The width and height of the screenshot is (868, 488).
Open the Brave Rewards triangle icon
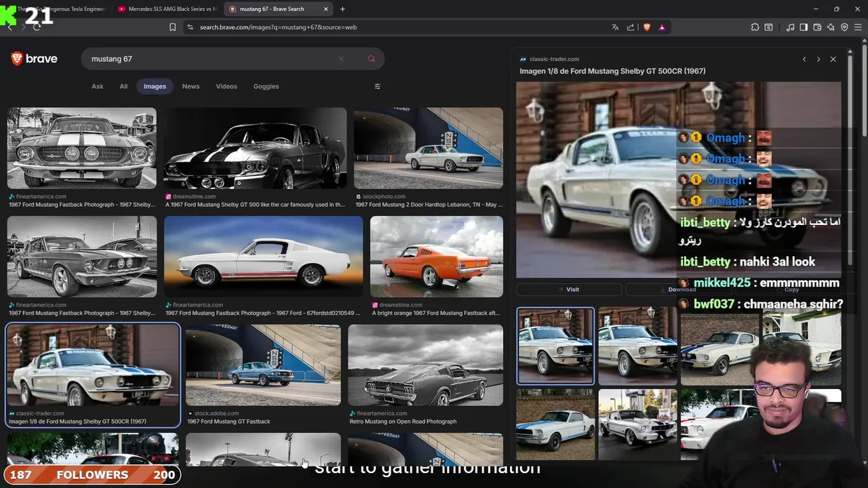point(662,27)
